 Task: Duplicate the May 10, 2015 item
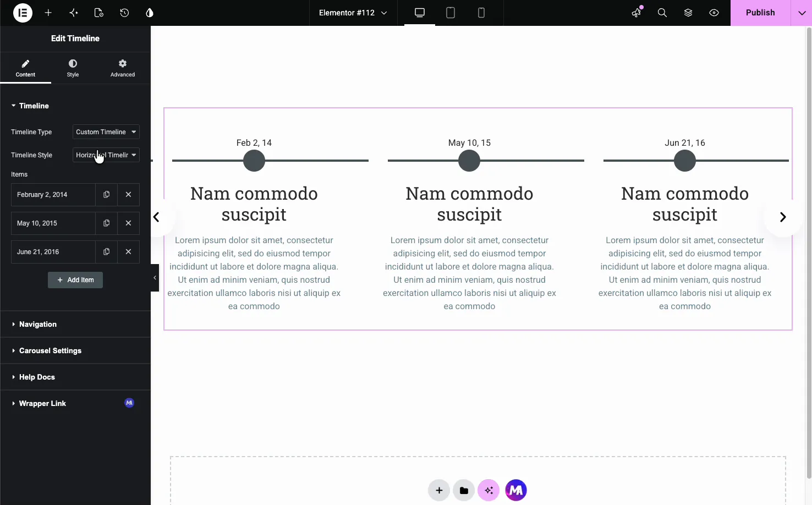click(x=106, y=223)
